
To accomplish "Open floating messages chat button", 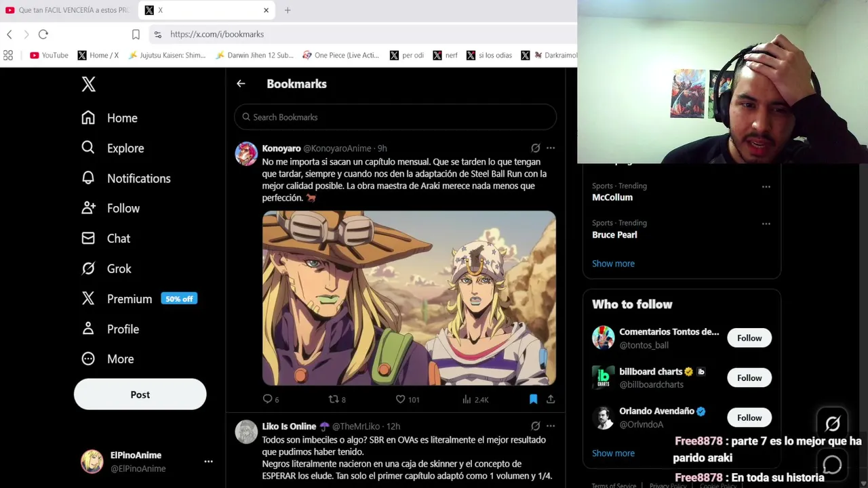I will [832, 465].
